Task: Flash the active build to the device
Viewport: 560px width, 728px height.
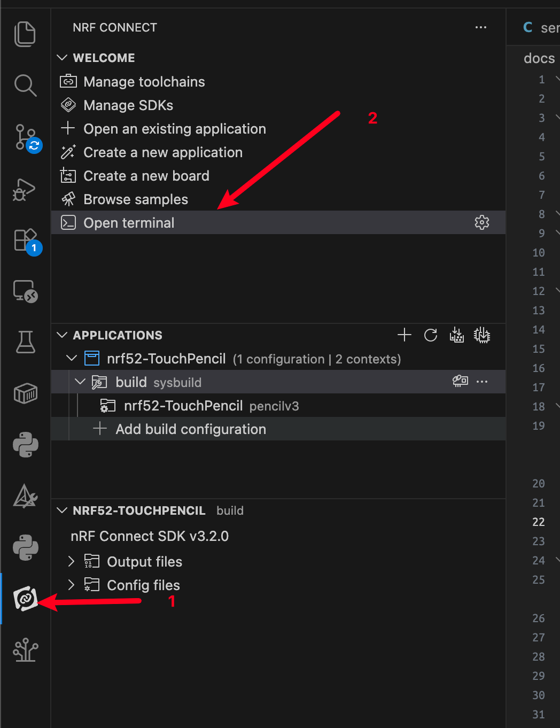Action: (482, 335)
